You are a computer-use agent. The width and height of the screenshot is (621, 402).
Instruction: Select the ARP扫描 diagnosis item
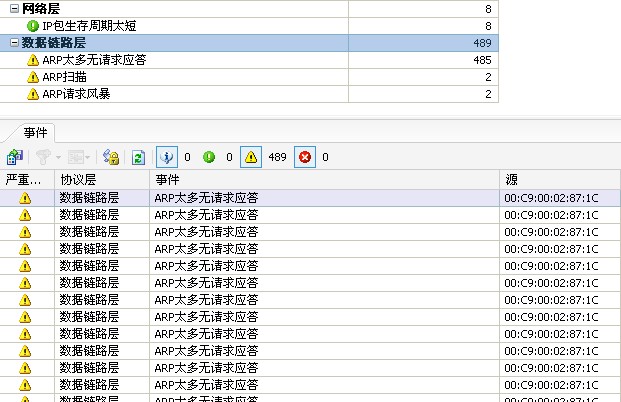coord(249,77)
